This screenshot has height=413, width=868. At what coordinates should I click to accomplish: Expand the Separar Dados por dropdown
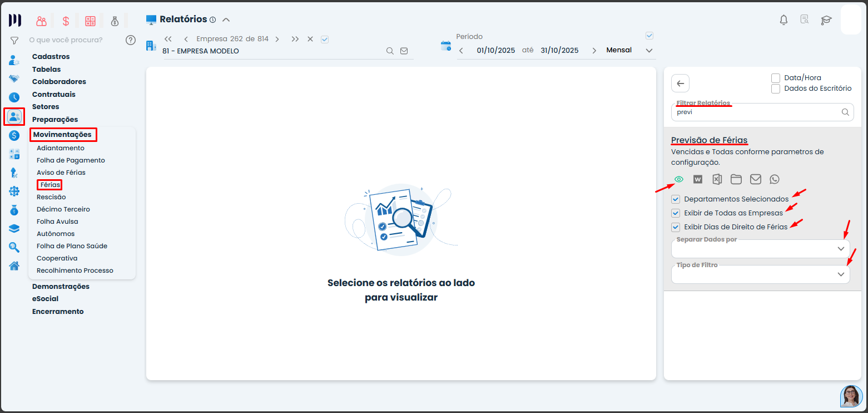coord(841,249)
